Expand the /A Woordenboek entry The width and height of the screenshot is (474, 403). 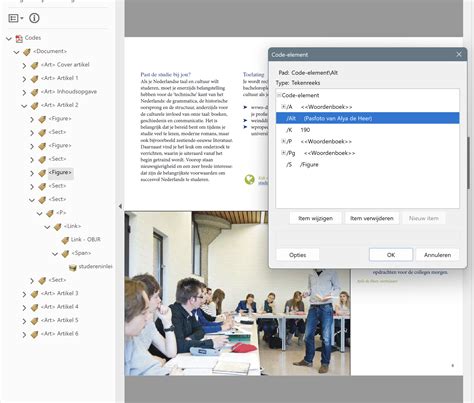(283, 107)
